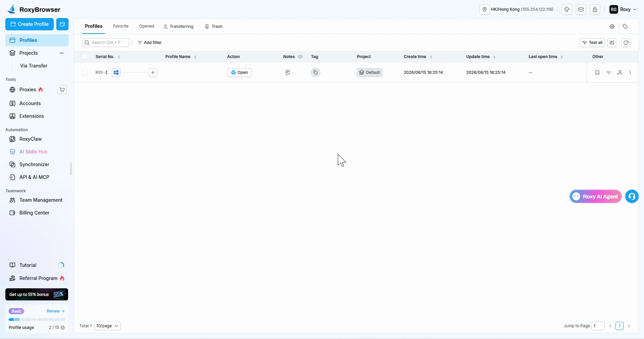Open the more options menu for ROX-1
Image resolution: width=644 pixels, height=339 pixels.
tap(630, 72)
